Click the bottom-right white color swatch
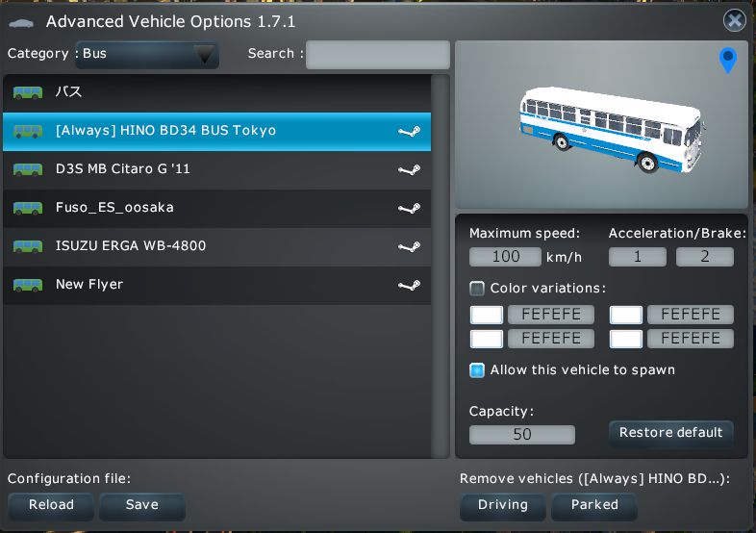Viewport: 756px width, 533px height. [x=626, y=339]
